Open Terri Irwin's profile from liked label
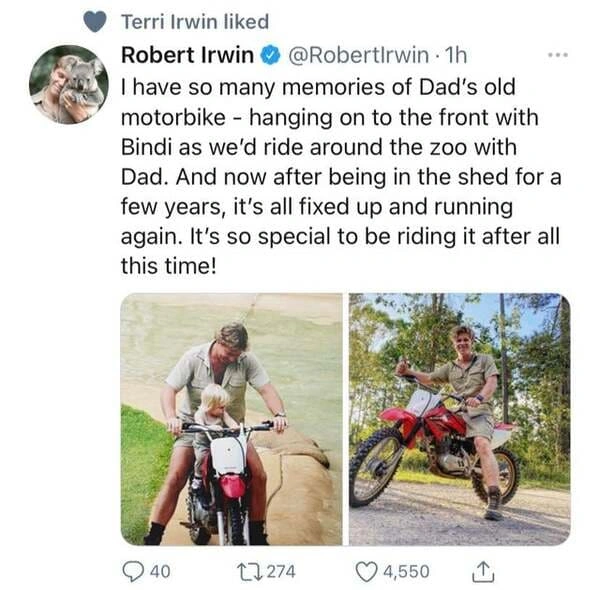 (x=194, y=21)
